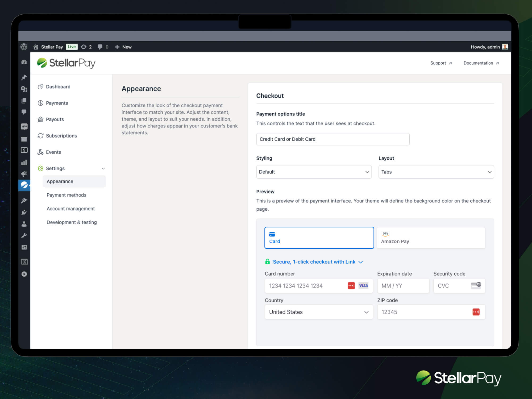Open the Payments dollar icon in the WP sidebar

[24, 150]
